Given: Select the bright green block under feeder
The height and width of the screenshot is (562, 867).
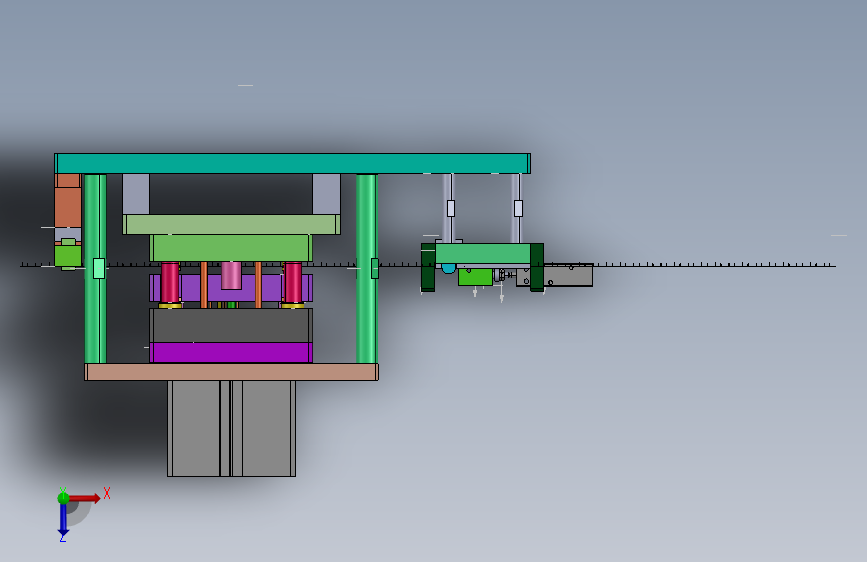Looking at the screenshot, I should point(475,277).
